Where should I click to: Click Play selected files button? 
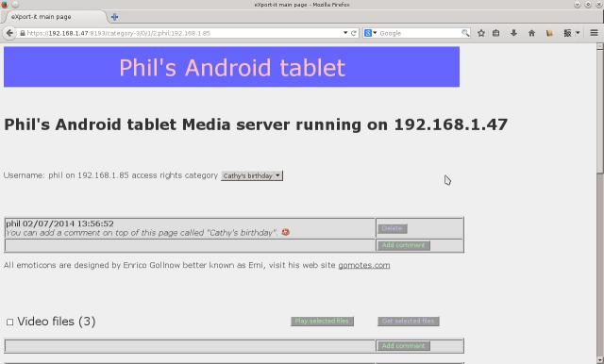pos(322,322)
